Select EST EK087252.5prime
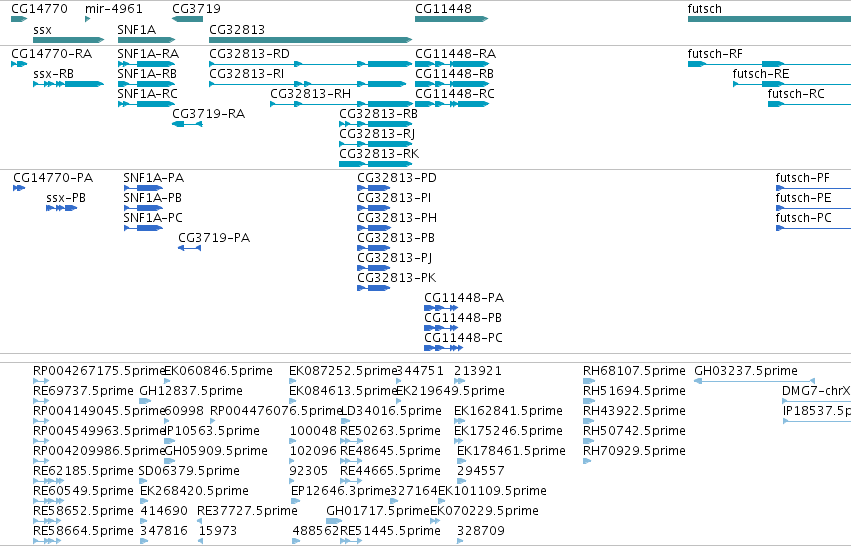The height and width of the screenshot is (546, 851). (293, 381)
